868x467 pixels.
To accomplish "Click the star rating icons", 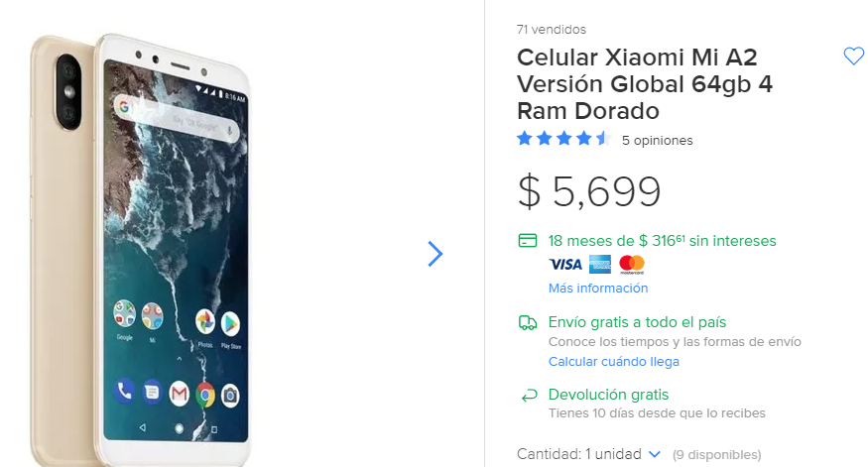I will (x=562, y=139).
